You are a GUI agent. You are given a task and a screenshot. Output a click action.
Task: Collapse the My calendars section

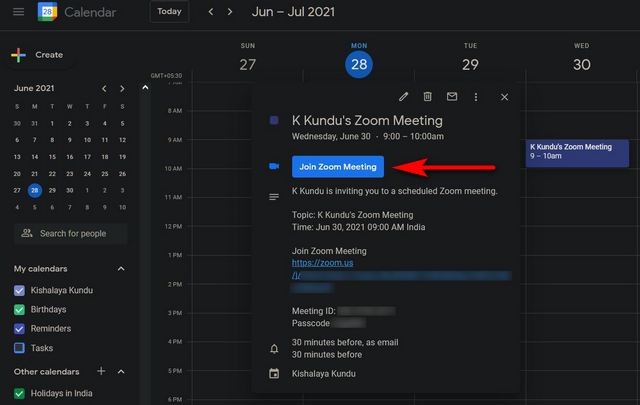tap(121, 269)
